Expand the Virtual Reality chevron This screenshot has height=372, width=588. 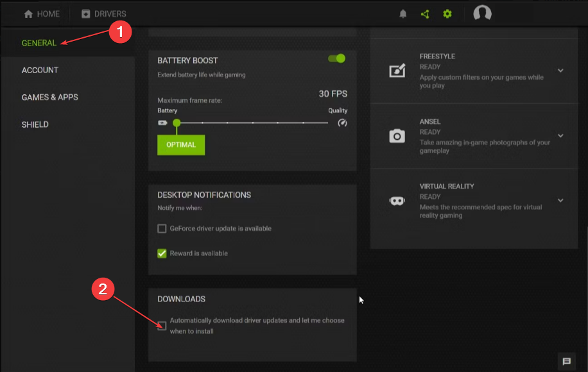pyautogui.click(x=560, y=200)
